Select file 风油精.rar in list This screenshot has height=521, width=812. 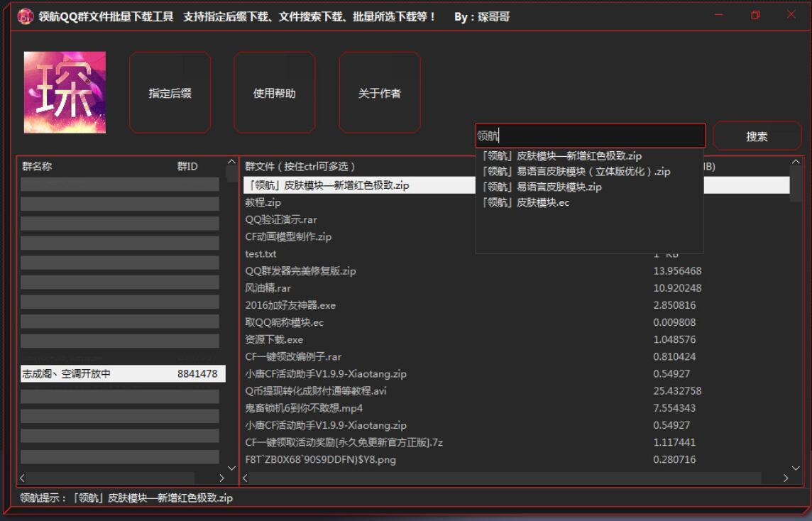[x=268, y=288]
